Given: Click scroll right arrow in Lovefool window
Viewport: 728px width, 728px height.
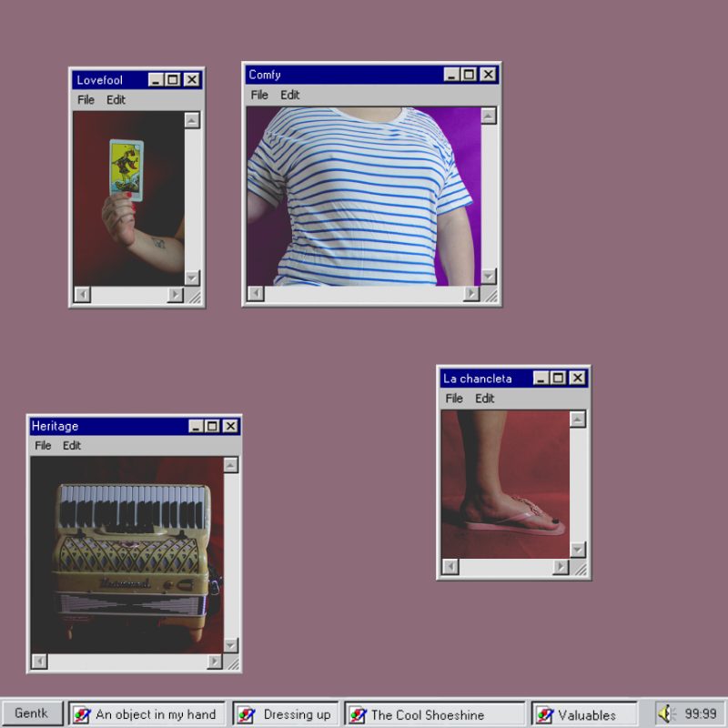Looking at the screenshot, I should 176,294.
